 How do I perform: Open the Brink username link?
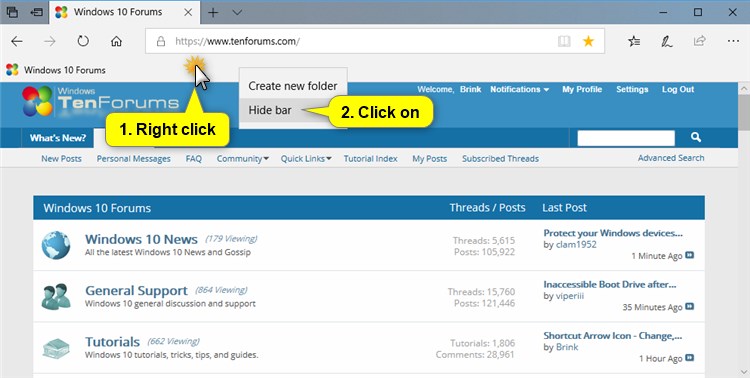click(x=471, y=89)
